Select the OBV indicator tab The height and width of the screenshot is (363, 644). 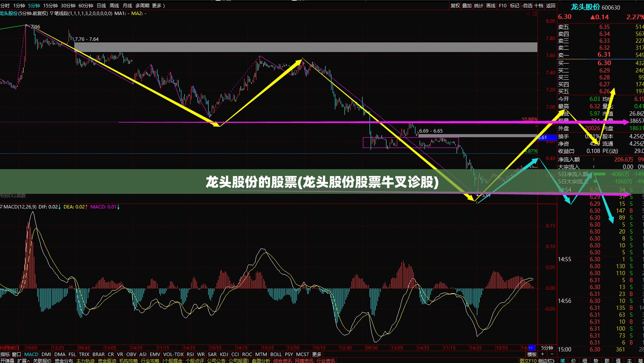[131, 354]
